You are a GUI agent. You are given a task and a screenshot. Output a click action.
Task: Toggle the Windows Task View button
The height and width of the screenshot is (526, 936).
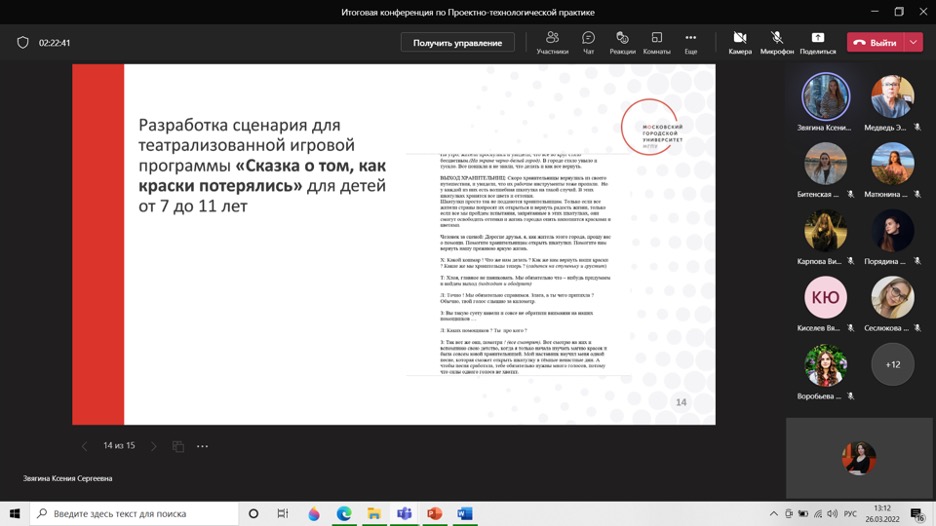click(x=283, y=513)
